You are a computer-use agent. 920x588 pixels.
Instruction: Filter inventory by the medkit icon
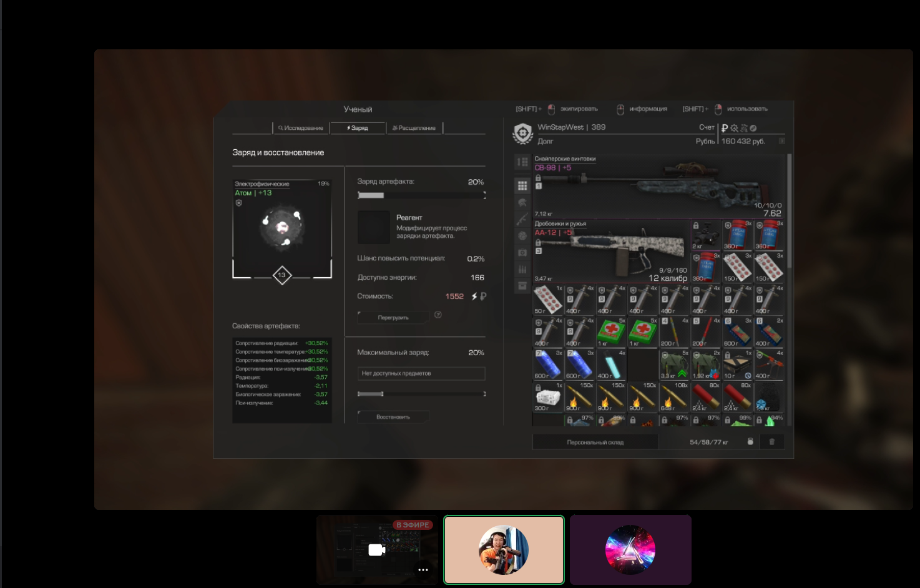tap(522, 253)
